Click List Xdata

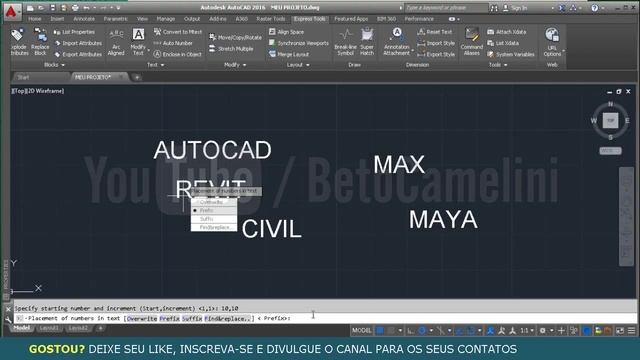click(x=503, y=43)
